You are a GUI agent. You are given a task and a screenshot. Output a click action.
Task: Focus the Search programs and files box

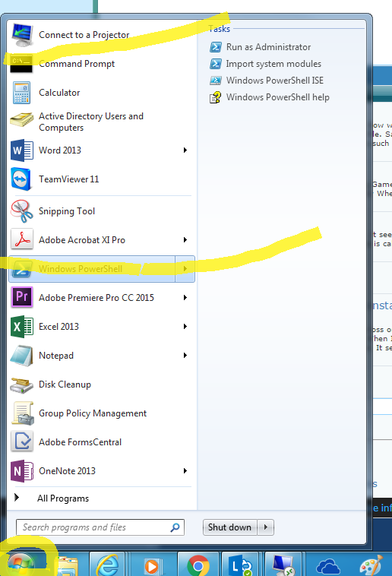coord(100,527)
